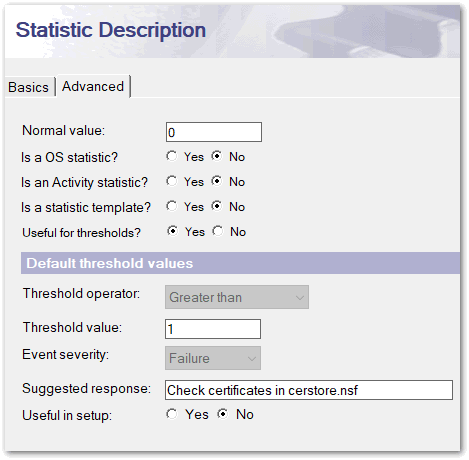
Task: Open the Event severity Failure dropdown
Action: coord(213,358)
